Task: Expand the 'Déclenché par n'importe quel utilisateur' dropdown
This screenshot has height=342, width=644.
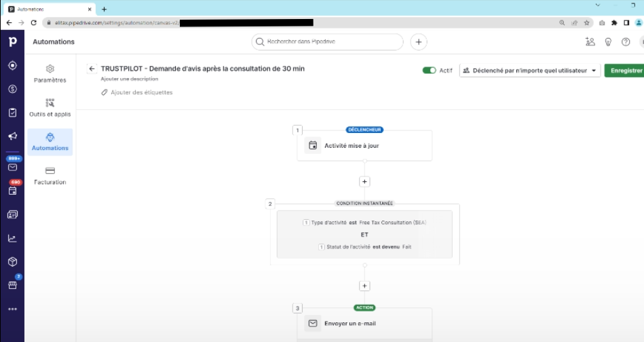Action: [x=530, y=71]
